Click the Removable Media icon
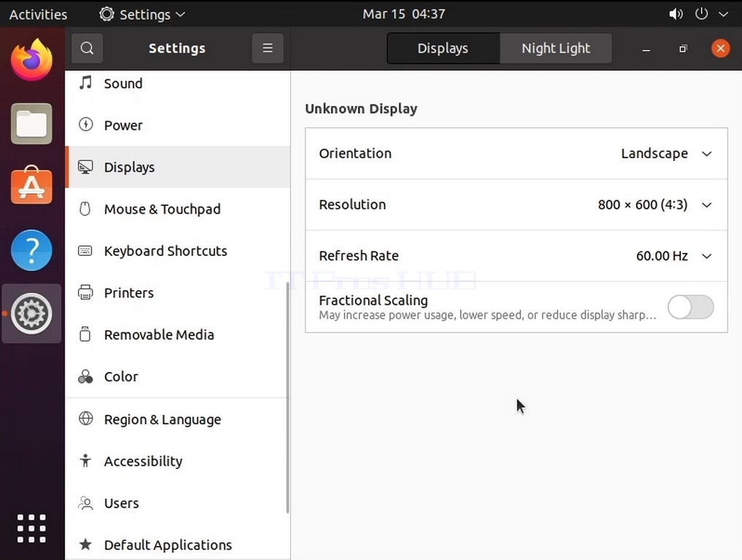The image size is (742, 560). [85, 334]
